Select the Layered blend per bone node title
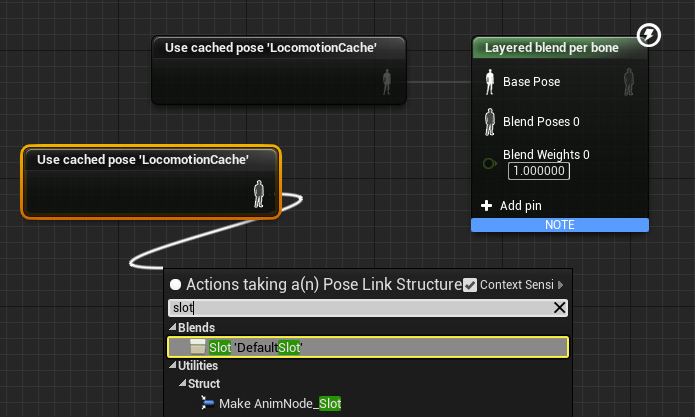Viewport: 695px width, 417px height. 552,48
